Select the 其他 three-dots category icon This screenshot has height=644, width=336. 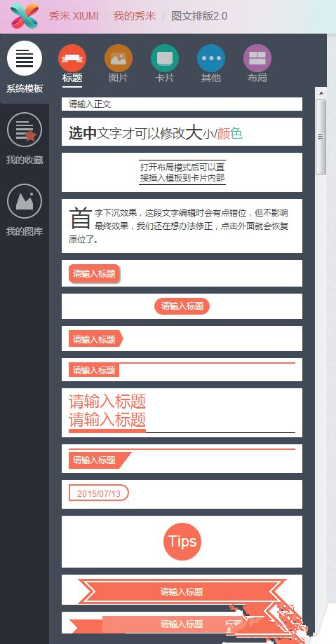pyautogui.click(x=211, y=58)
